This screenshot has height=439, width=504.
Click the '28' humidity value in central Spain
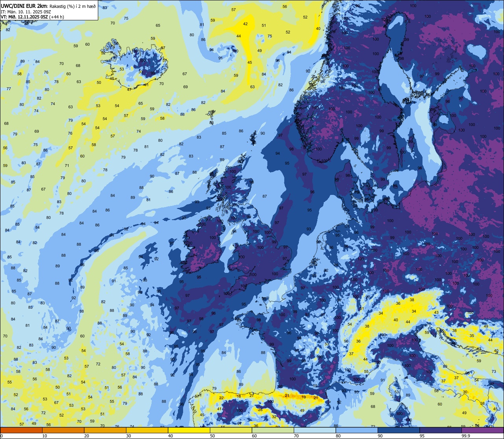coord(260,410)
